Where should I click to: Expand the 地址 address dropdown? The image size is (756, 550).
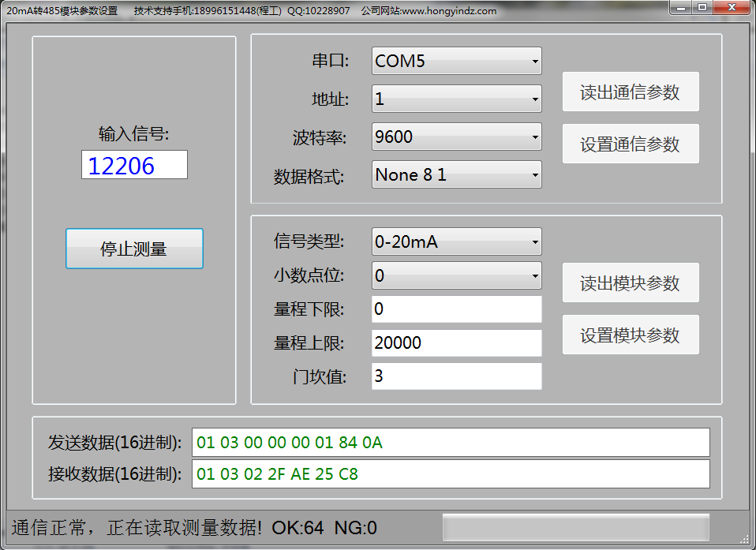coord(456,99)
